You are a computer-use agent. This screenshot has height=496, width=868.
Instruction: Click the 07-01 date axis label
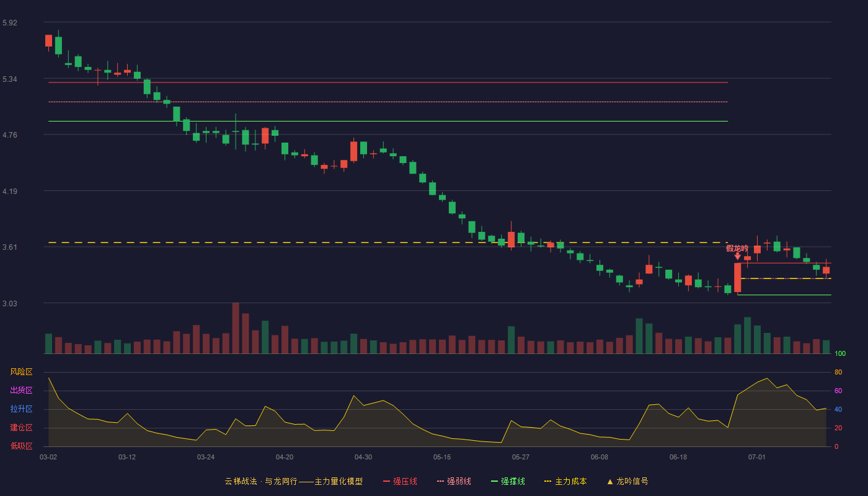tap(757, 457)
